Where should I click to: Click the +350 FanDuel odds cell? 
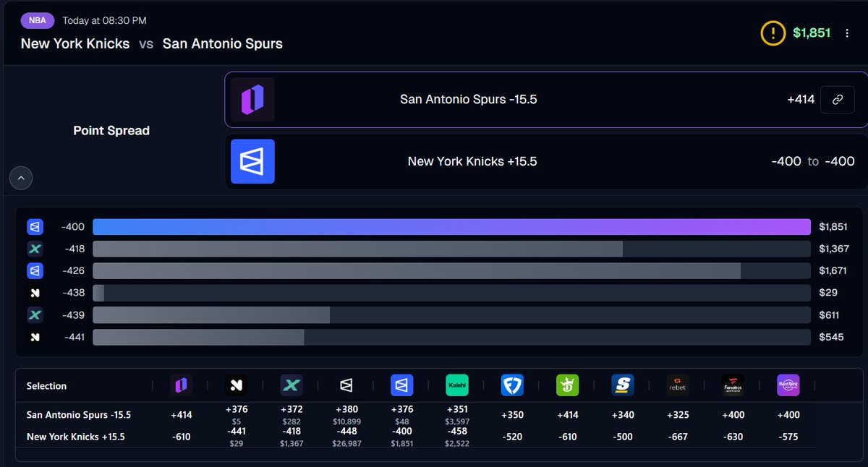512,416
